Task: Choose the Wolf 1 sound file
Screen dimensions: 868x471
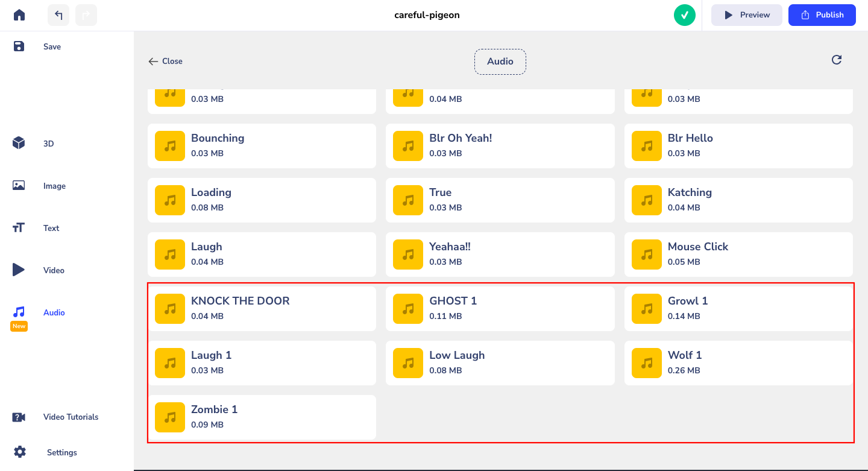Action: click(738, 362)
